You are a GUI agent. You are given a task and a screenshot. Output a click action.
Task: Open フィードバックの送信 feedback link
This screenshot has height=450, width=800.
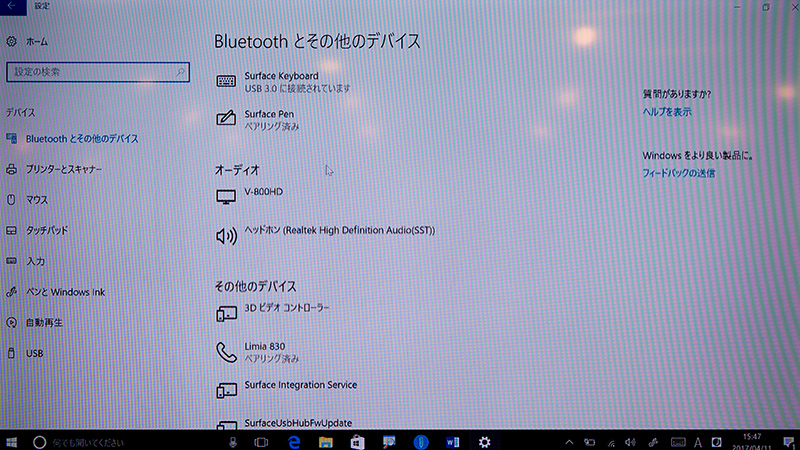point(679,173)
